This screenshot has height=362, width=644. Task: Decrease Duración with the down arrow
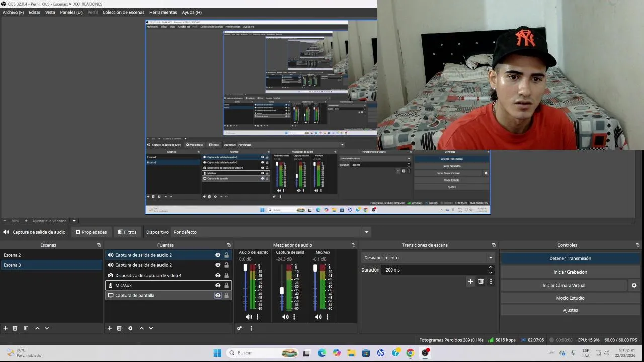pyautogui.click(x=491, y=273)
